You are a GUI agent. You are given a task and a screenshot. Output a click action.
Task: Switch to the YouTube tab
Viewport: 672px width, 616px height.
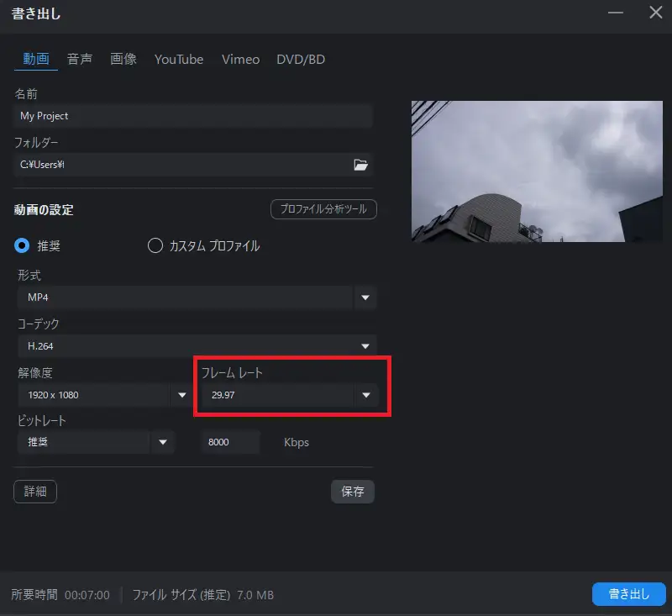pos(179,59)
